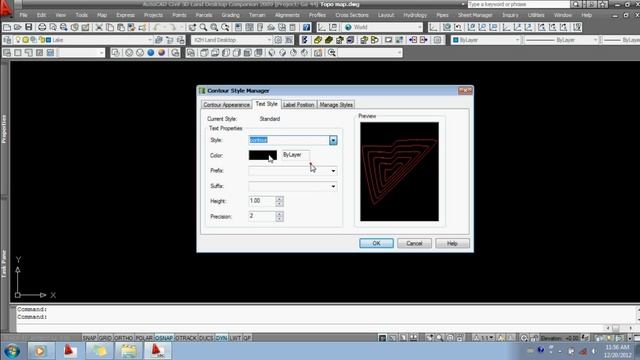This screenshot has height=360, width=640.
Task: Open the Alignments menu
Action: pos(287,15)
